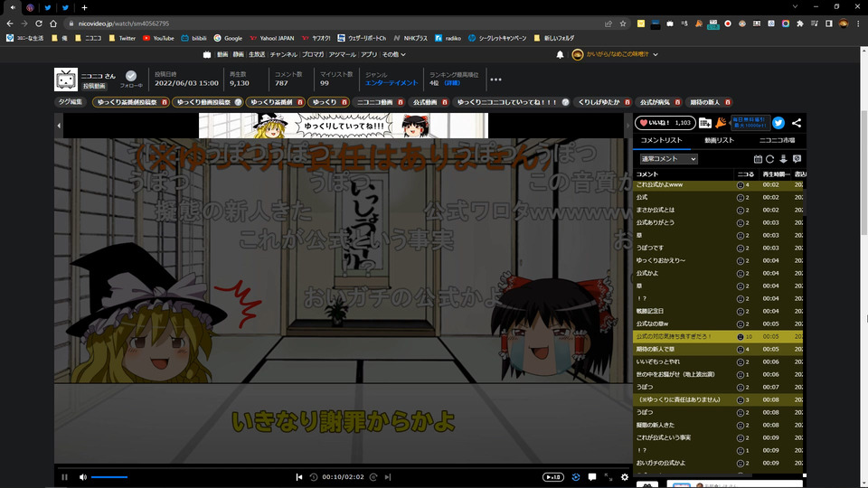Switch to the コメントリスト tab
Image resolution: width=868 pixels, height=488 pixels.
(662, 141)
